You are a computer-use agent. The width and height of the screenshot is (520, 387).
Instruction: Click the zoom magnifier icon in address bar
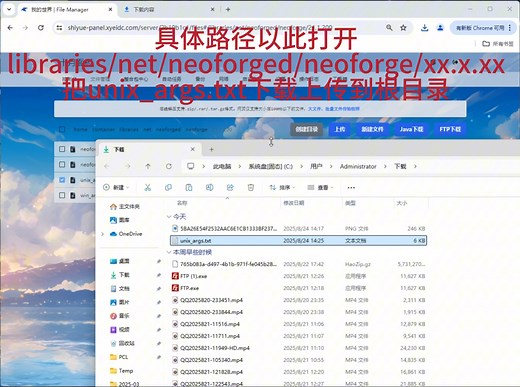[389, 28]
